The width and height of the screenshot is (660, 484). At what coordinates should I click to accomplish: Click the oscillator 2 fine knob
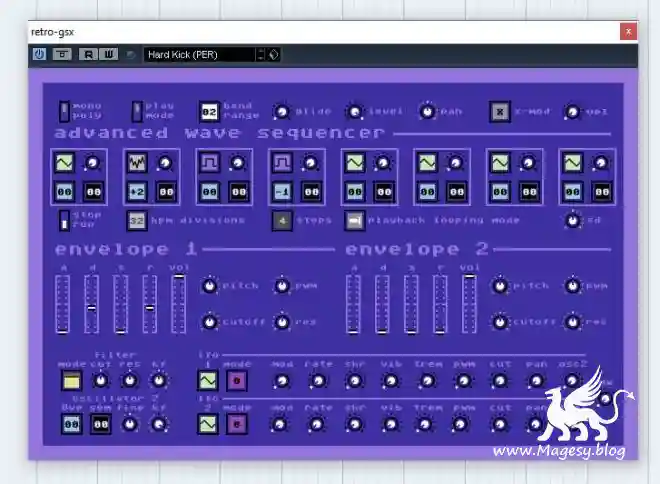130,424
